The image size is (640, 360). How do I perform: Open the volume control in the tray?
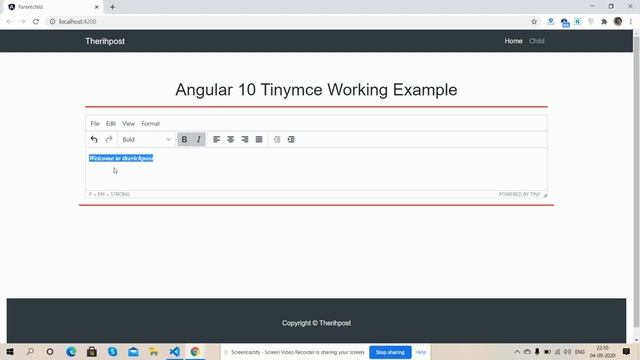567,352
